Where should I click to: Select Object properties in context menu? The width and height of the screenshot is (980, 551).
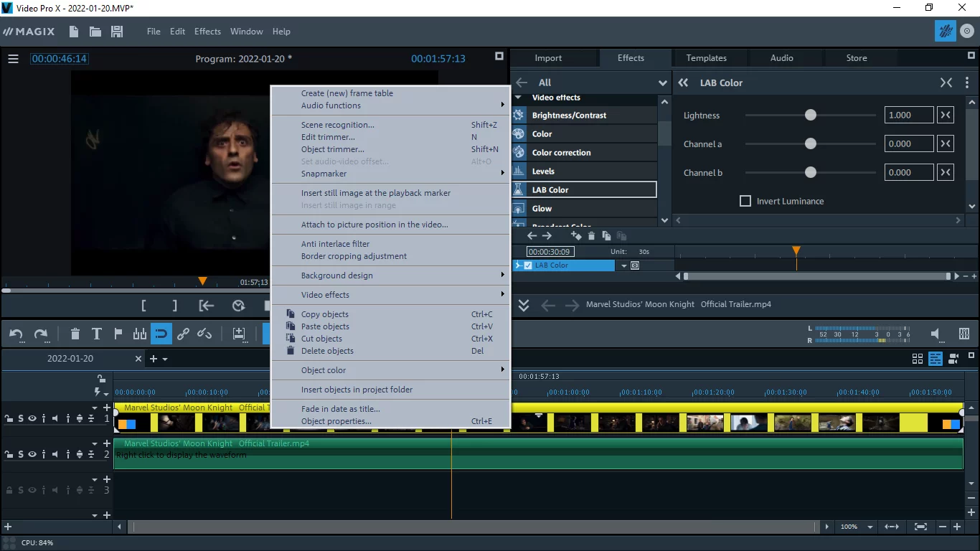coord(390,421)
